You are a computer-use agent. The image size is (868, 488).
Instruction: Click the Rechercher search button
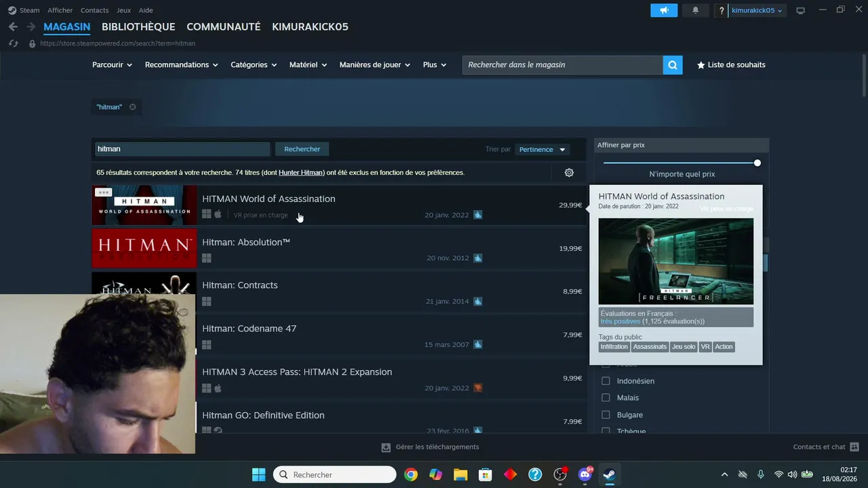pyautogui.click(x=302, y=149)
